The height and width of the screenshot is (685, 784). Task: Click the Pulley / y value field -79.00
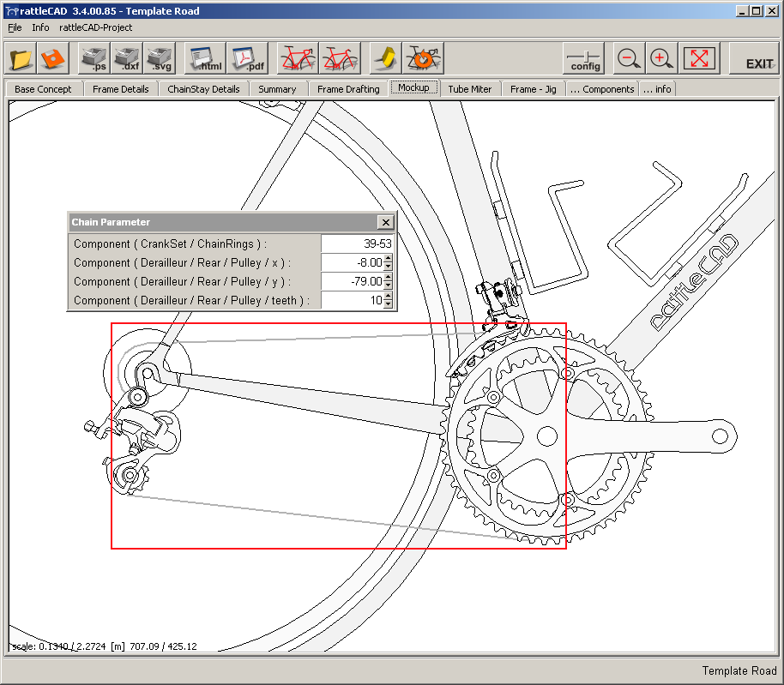(353, 282)
